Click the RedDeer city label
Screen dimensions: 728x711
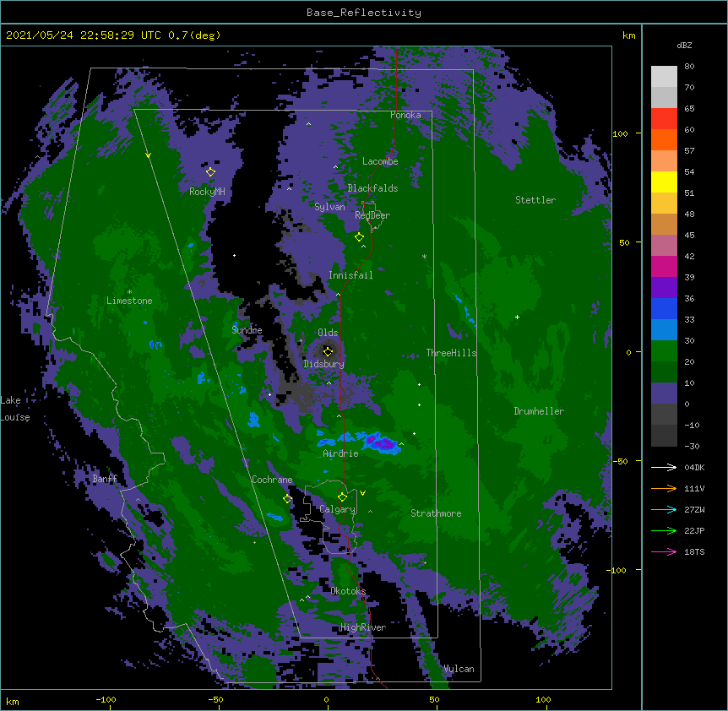372,214
